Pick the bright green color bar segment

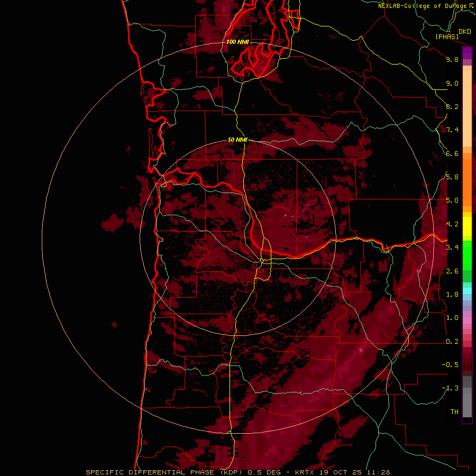coord(467,255)
